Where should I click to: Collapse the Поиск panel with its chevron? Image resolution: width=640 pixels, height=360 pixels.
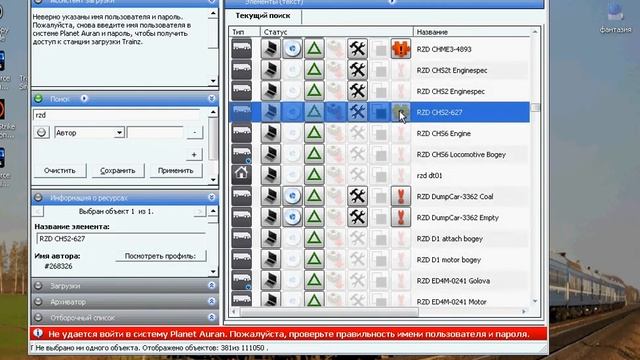pos(211,99)
